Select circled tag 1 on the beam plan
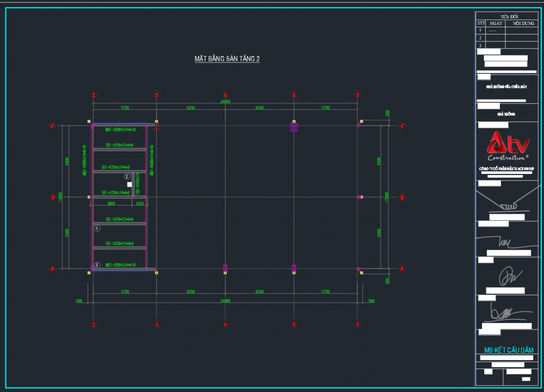Screen dimensions: 544x392 (x=97, y=229)
